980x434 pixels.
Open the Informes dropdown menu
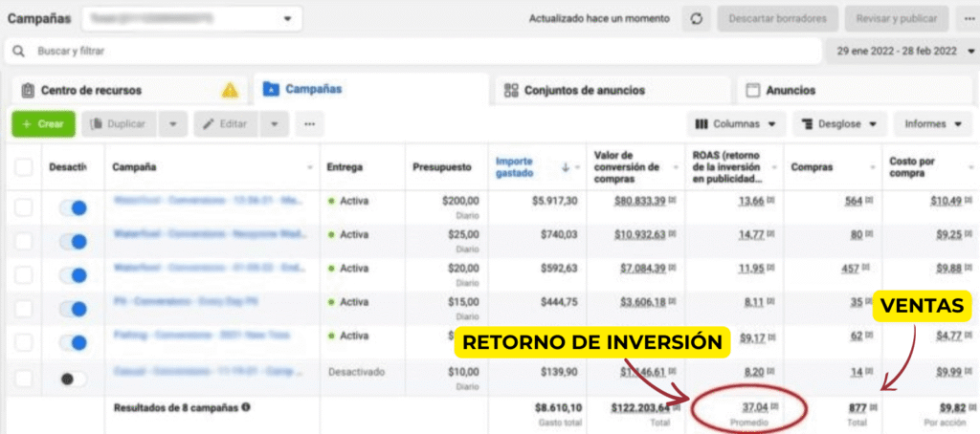[932, 124]
